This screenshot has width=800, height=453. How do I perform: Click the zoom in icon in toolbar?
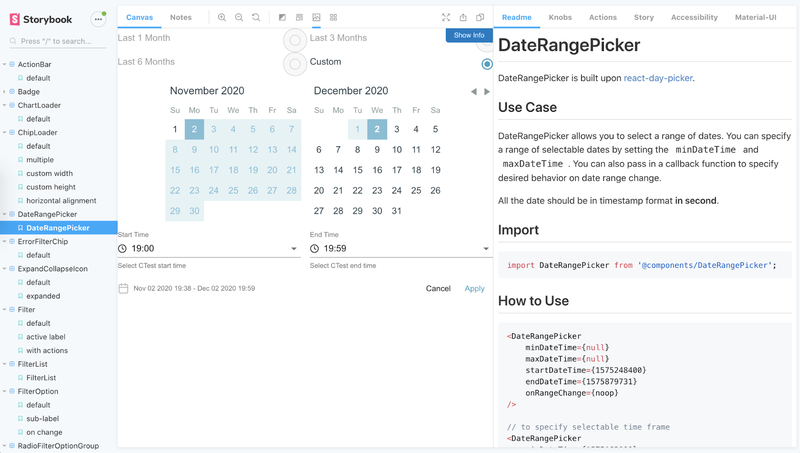pyautogui.click(x=222, y=17)
